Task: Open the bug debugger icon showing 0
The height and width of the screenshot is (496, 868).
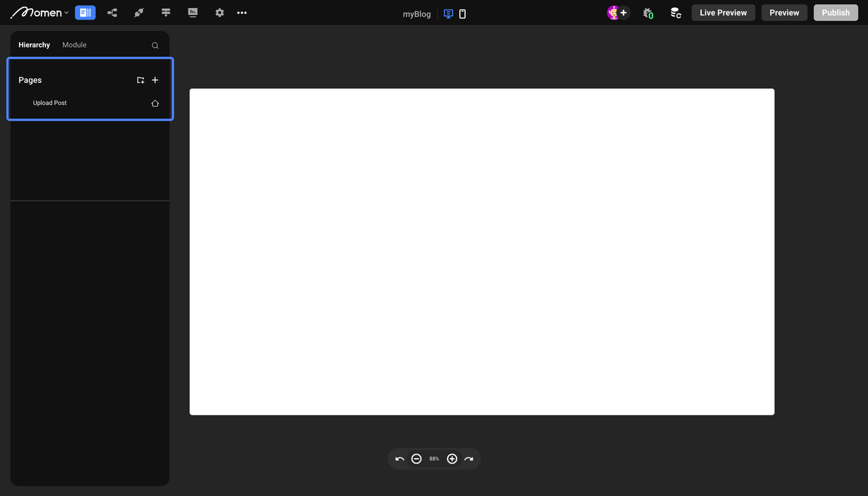Action: (648, 13)
